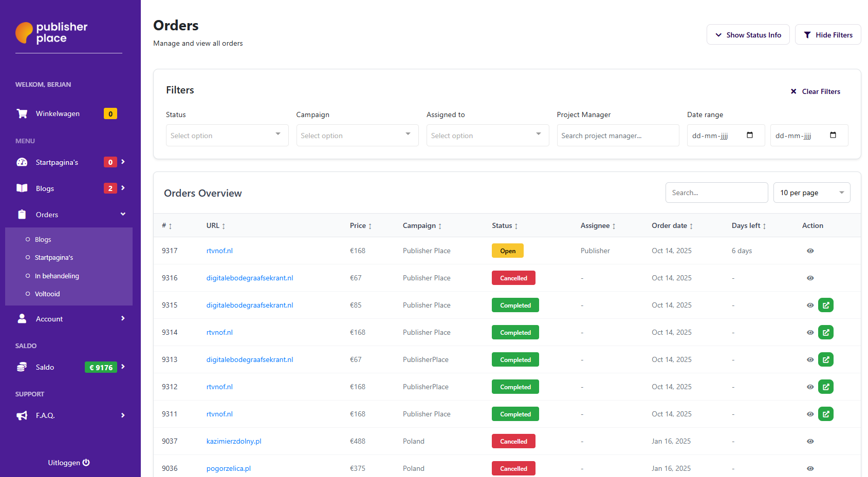The image size is (868, 477).
Task: Expand the Account menu chevron
Action: pyautogui.click(x=123, y=319)
